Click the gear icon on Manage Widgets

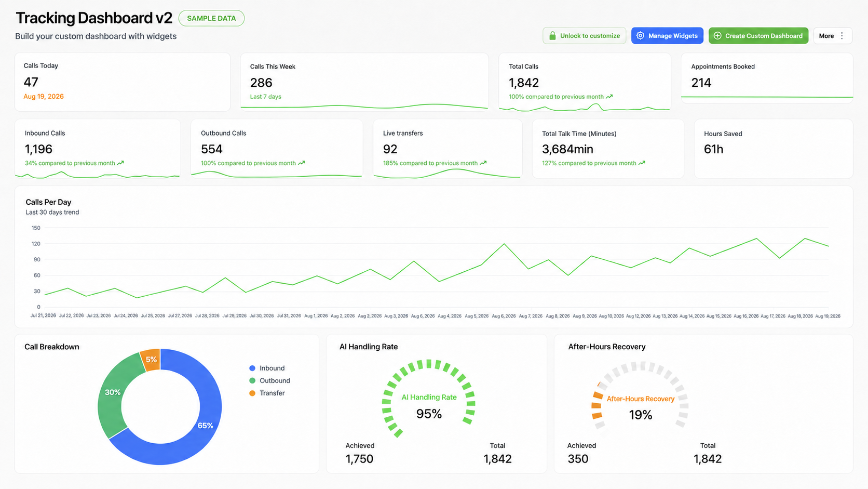pos(640,36)
